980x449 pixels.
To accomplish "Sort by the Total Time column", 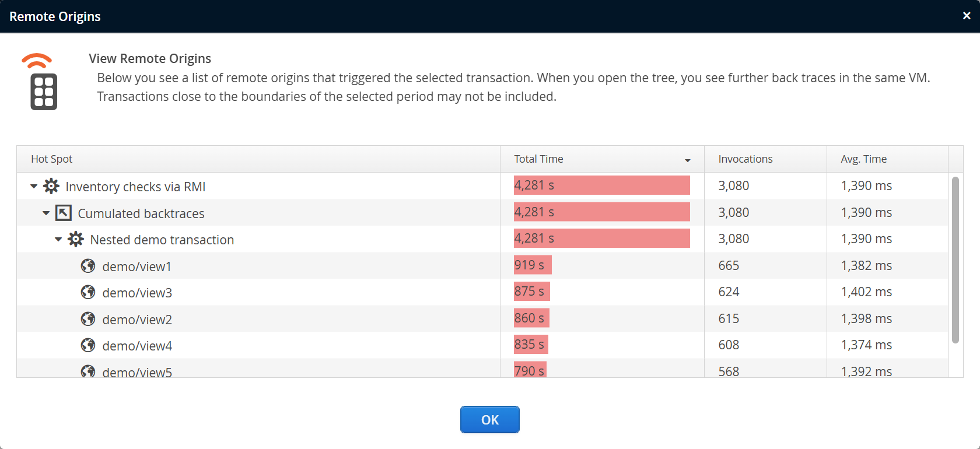I will click(601, 159).
